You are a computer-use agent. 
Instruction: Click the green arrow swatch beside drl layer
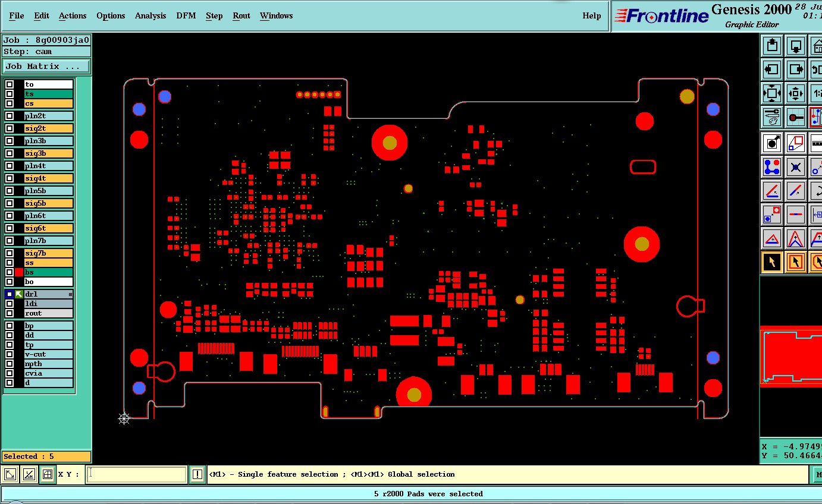(19, 294)
